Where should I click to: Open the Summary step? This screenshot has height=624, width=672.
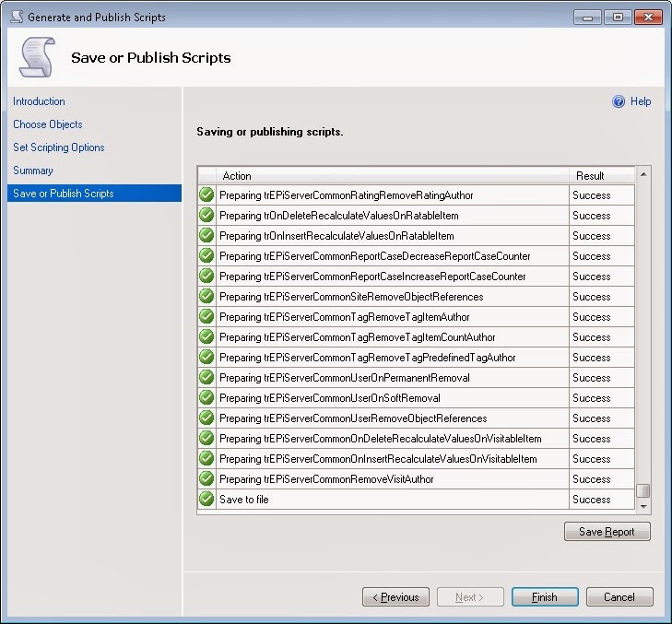(33, 171)
